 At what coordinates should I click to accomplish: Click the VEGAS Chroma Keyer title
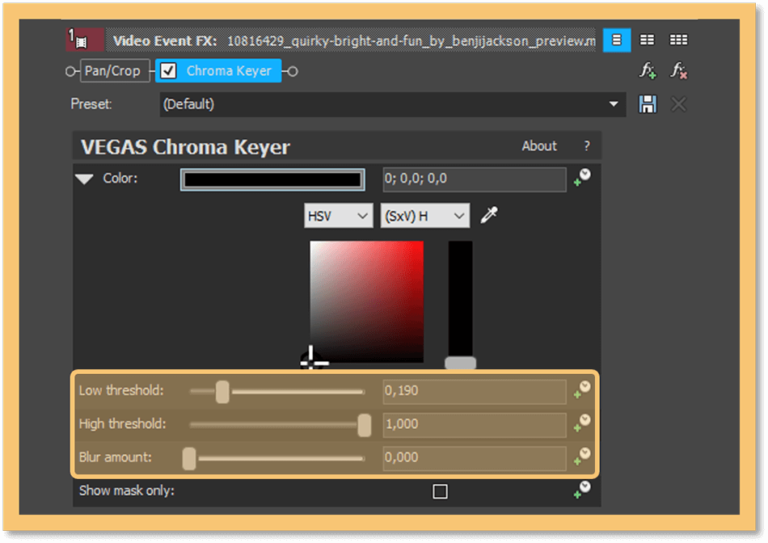[x=185, y=147]
